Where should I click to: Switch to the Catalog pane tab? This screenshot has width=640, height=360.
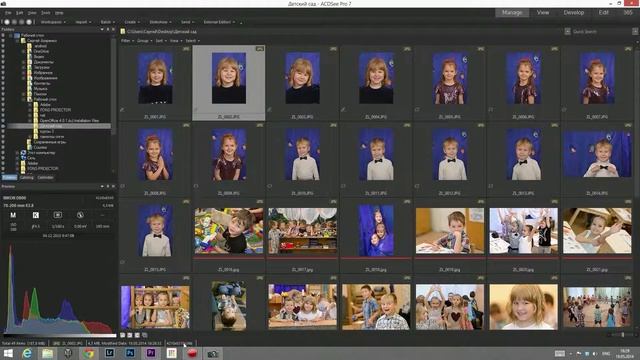(27, 178)
